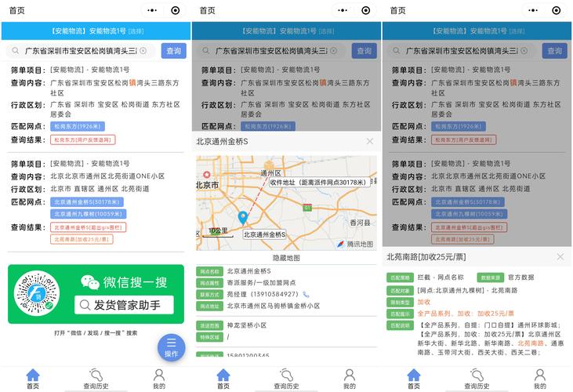Image resolution: width=573 pixels, height=392 pixels.
Task: Click the WeChat logo next to 微信搜一搜
Action: [x=90, y=282]
